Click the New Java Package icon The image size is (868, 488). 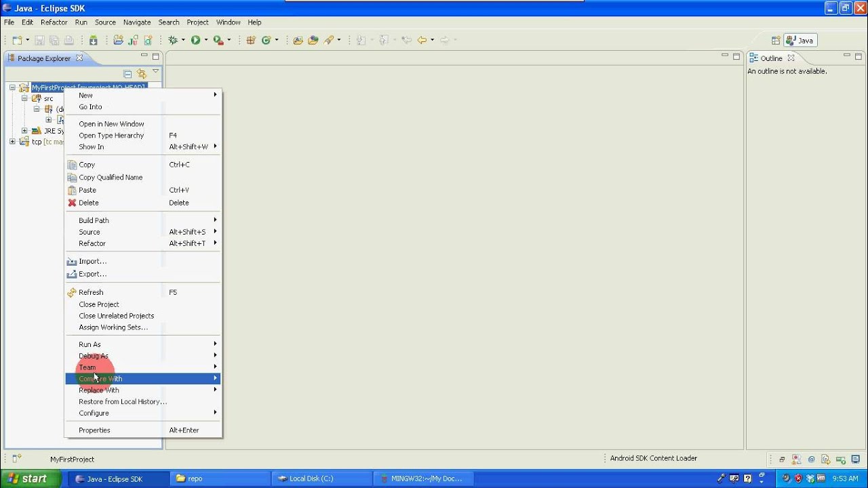(x=251, y=41)
